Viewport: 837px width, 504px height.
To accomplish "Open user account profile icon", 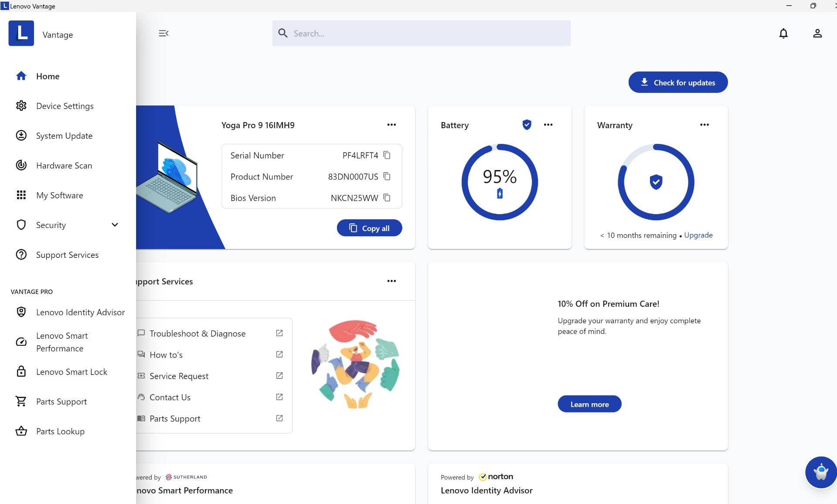I will pyautogui.click(x=817, y=34).
